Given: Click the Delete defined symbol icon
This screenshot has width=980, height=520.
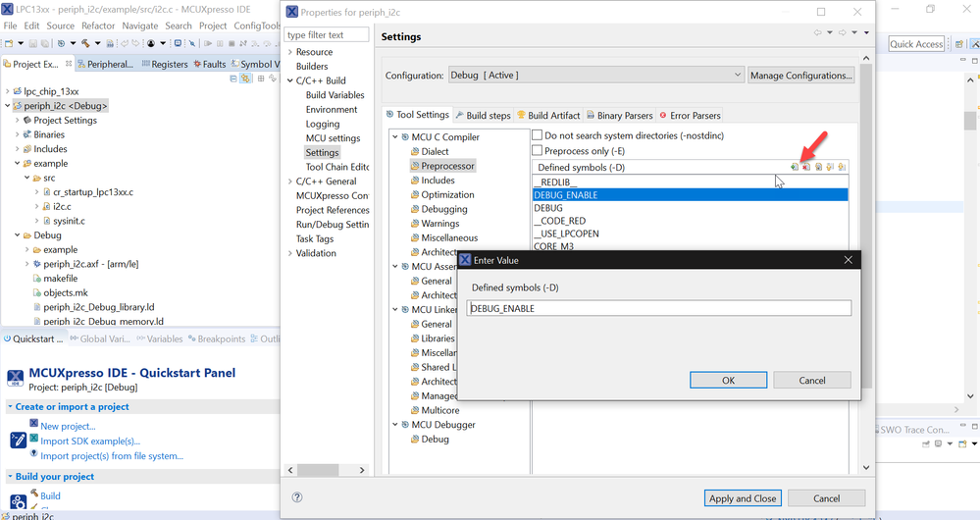Looking at the screenshot, I should pyautogui.click(x=806, y=167).
